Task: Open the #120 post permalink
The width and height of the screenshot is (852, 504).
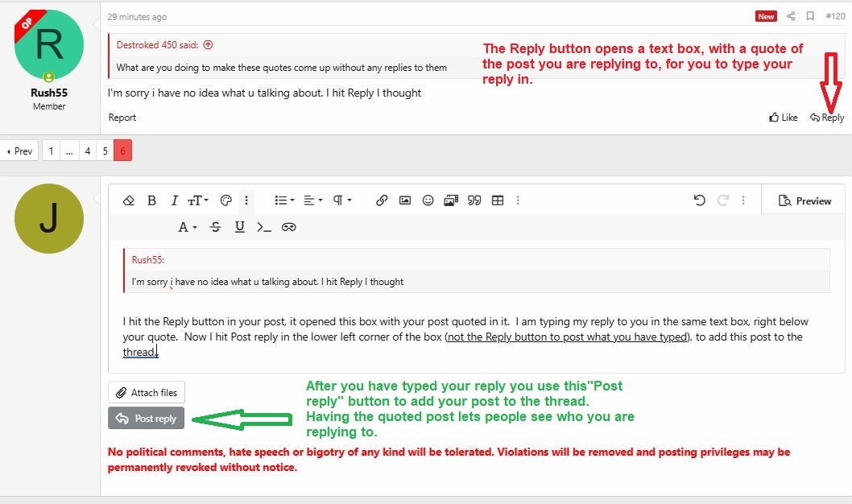Action: (835, 16)
